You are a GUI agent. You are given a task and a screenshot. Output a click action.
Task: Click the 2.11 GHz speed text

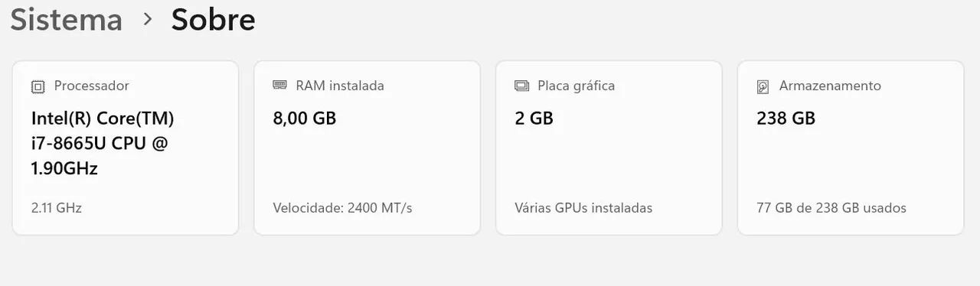(57, 208)
